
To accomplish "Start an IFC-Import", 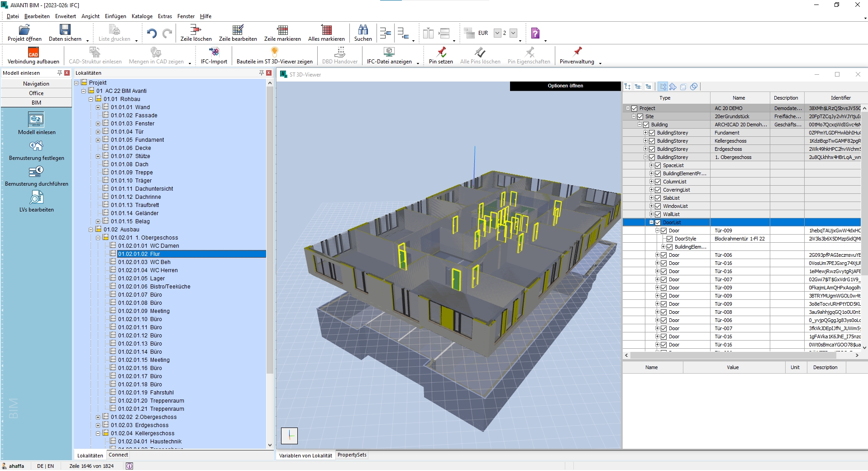I will click(x=213, y=55).
